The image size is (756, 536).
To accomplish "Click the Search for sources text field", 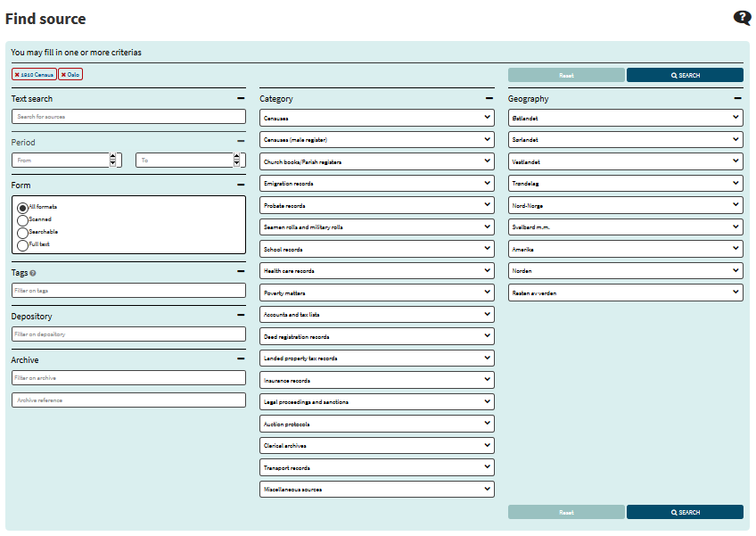I will coord(128,117).
